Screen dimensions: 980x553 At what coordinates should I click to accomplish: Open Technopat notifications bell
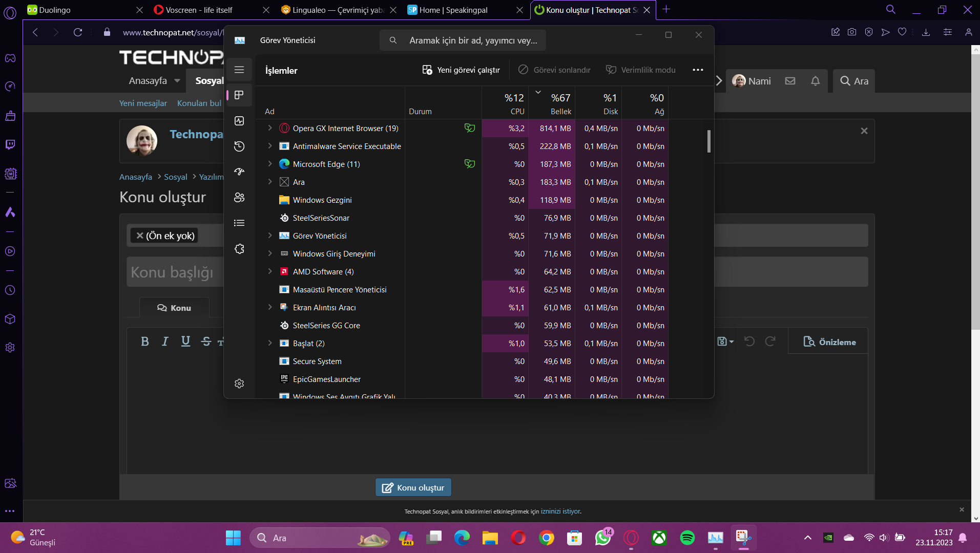pyautogui.click(x=815, y=81)
